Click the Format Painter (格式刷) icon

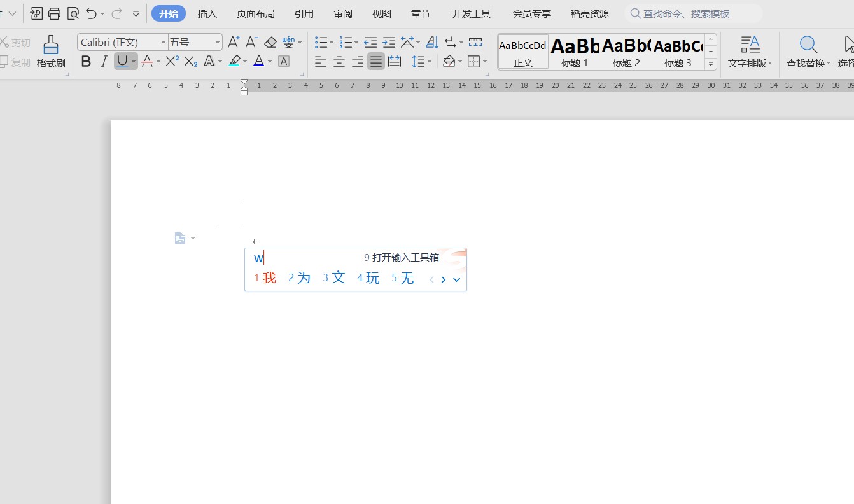point(51,52)
